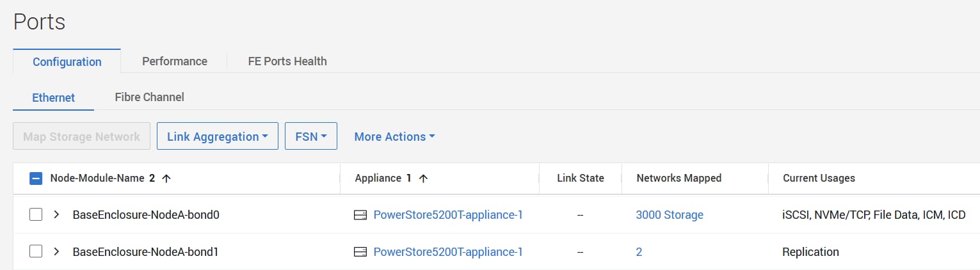Switch to the Configuration tab
The width and height of the screenshot is (980, 270).
pyautogui.click(x=67, y=61)
